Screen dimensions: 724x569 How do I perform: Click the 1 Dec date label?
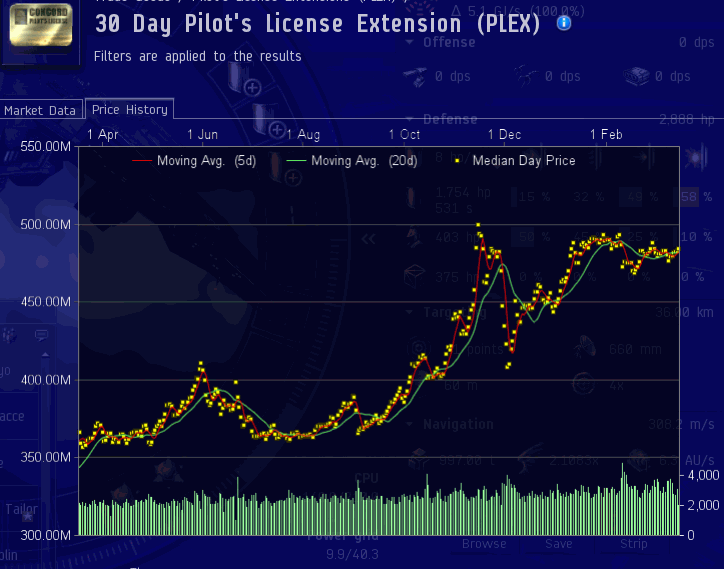(x=504, y=134)
